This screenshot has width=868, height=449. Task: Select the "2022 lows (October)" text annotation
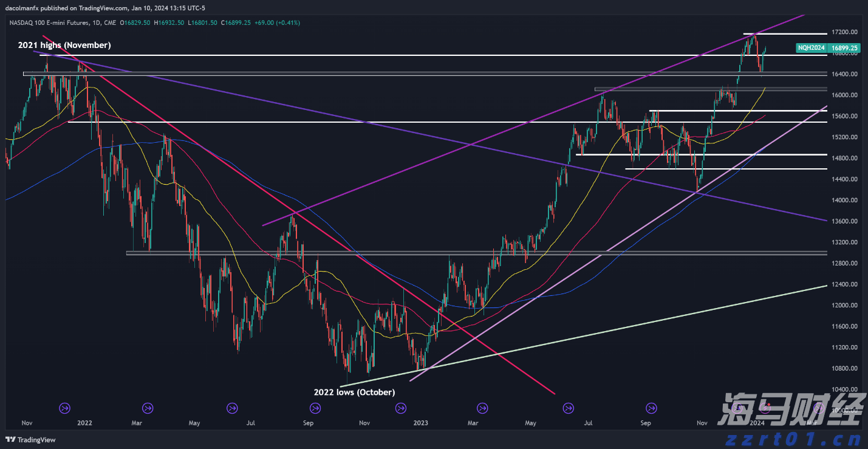coord(354,392)
